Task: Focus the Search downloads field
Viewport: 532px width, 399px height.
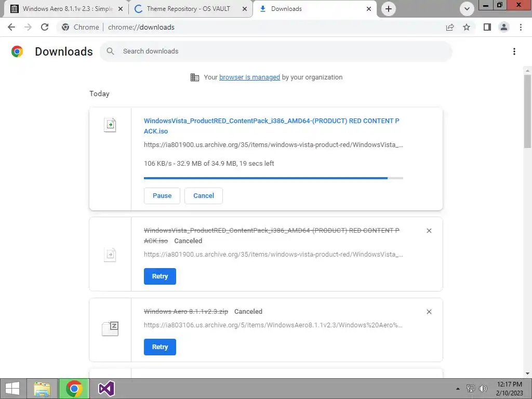Action: click(x=276, y=51)
